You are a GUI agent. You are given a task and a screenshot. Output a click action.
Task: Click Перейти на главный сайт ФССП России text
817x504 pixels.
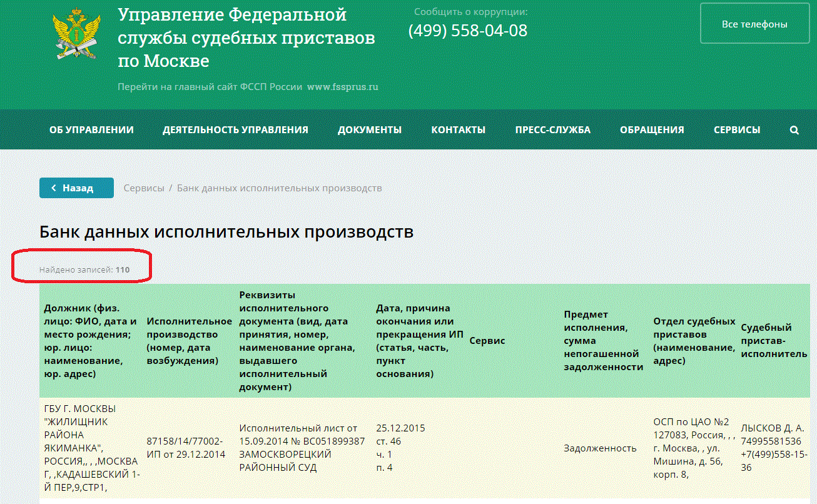[210, 87]
